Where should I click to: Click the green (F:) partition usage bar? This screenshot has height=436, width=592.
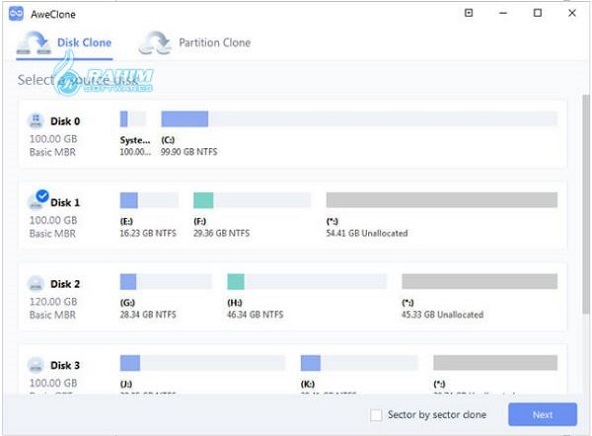coord(252,200)
